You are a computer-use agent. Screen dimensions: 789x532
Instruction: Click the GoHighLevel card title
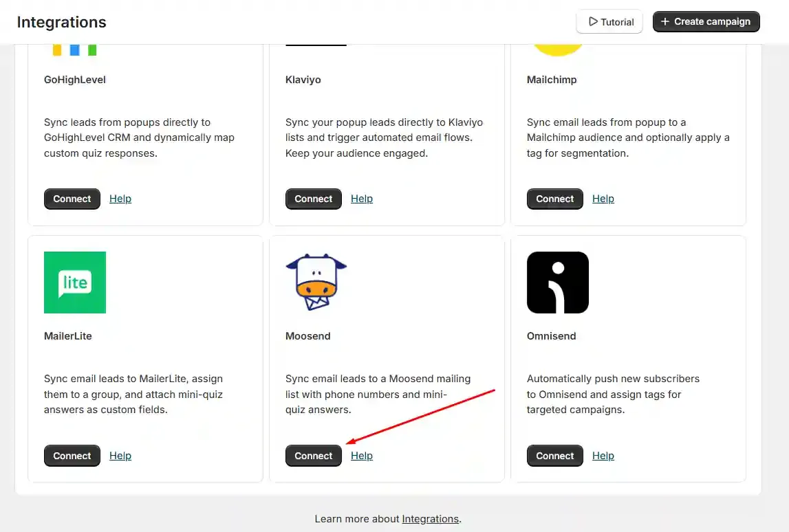(74, 80)
